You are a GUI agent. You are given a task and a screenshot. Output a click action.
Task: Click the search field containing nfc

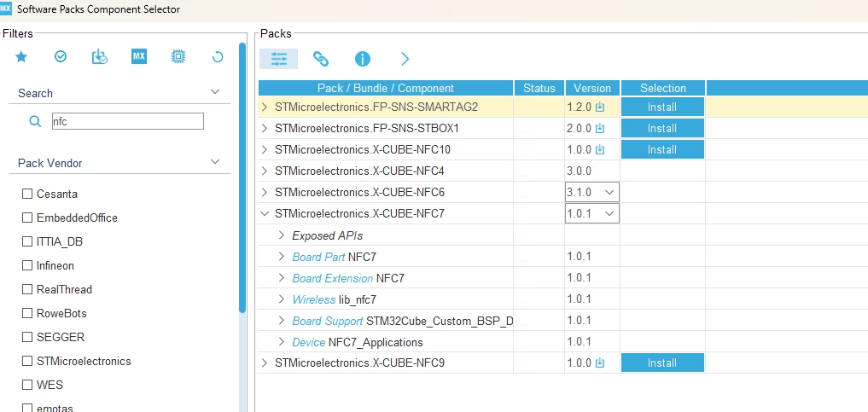point(127,121)
